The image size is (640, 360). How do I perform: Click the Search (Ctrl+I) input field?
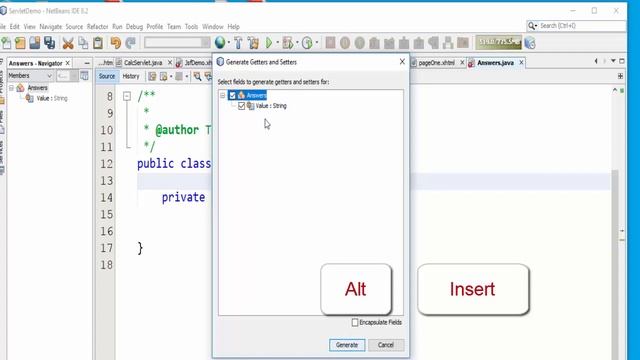tap(582, 26)
